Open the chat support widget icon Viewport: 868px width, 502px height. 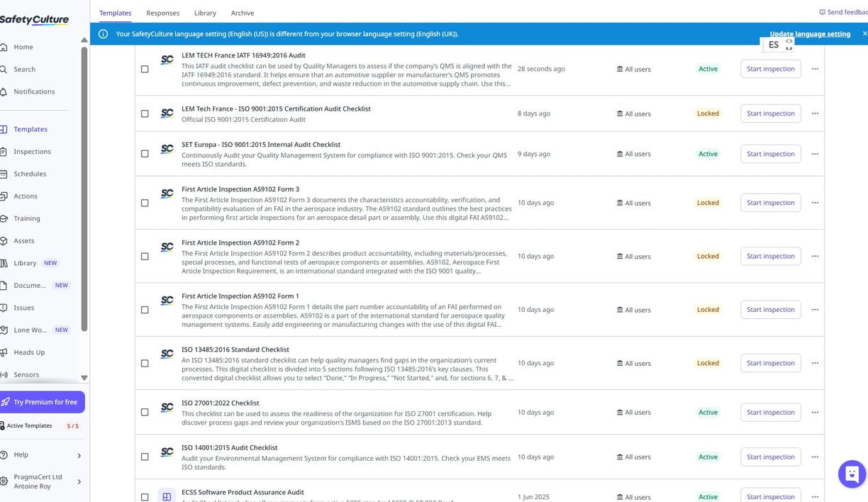(852, 474)
